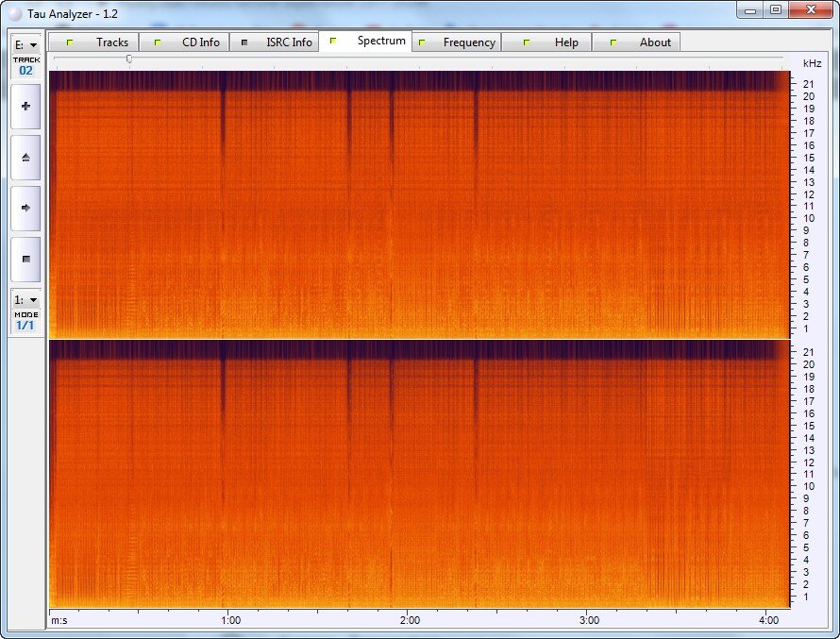This screenshot has height=639, width=840.
Task: Eject the disc with the eject button
Action: coord(25,158)
